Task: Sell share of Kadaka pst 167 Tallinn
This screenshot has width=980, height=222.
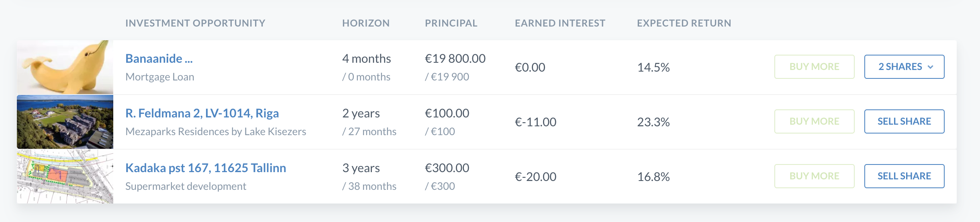Action: [x=904, y=176]
